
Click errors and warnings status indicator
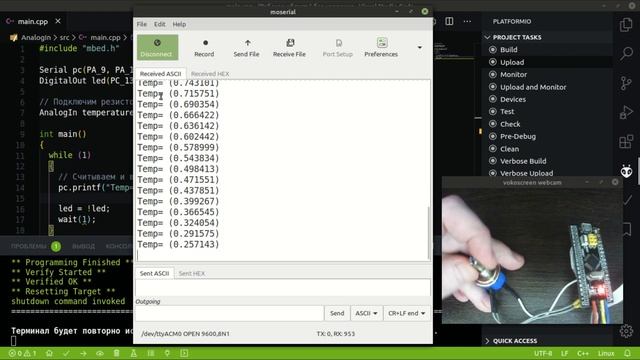[22, 353]
